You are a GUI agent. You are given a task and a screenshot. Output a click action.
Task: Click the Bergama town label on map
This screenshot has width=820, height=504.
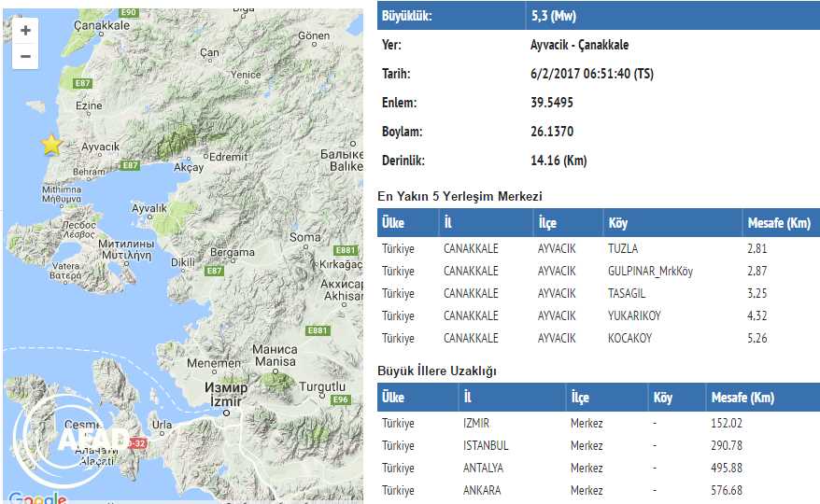(x=232, y=252)
